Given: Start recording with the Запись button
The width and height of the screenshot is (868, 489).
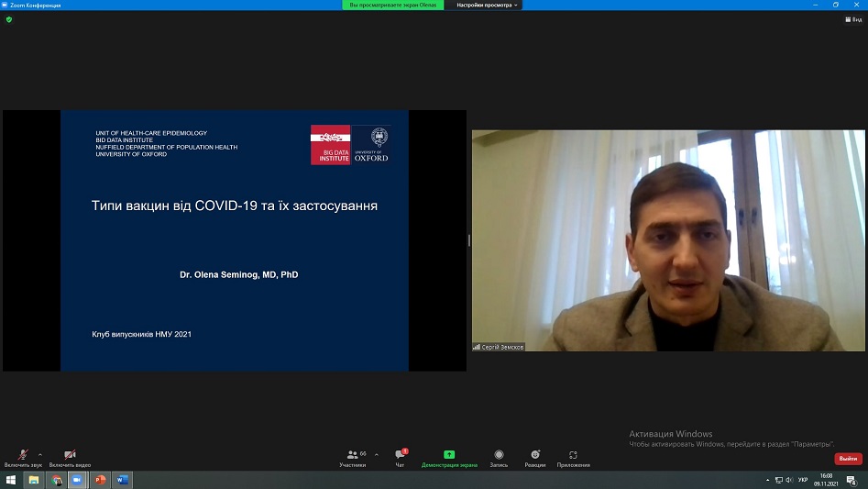Looking at the screenshot, I should pyautogui.click(x=499, y=458).
